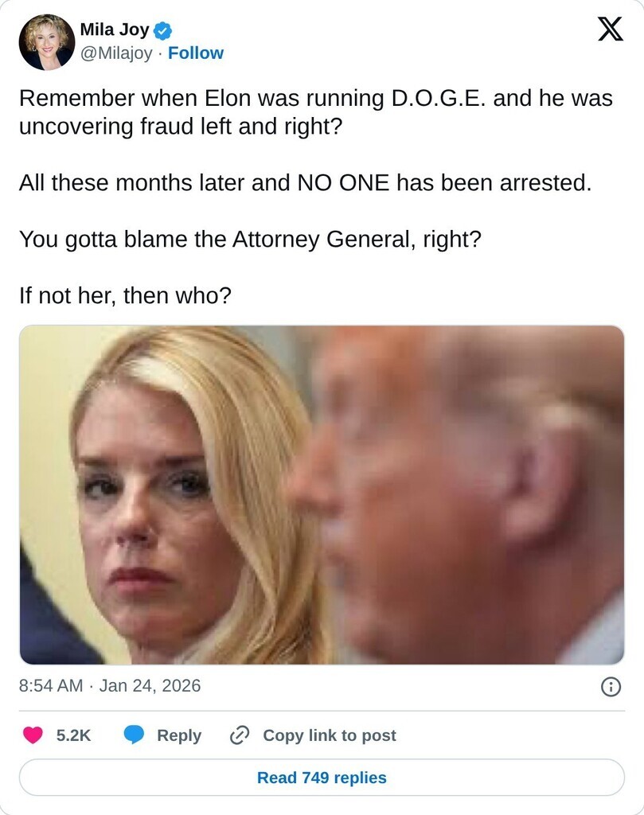The width and height of the screenshot is (644, 815).
Task: Click the @Milajoy handle
Action: (x=116, y=53)
